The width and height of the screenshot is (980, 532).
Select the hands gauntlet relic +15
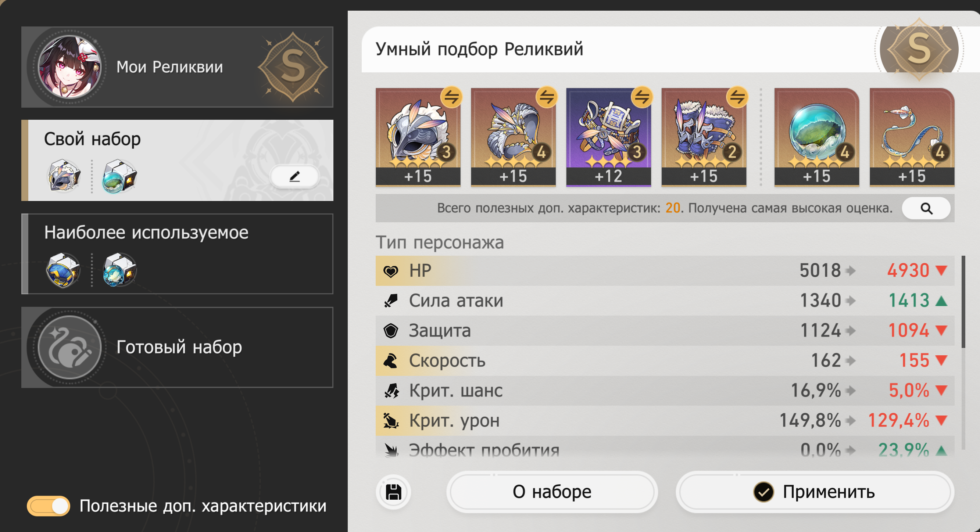pos(513,137)
